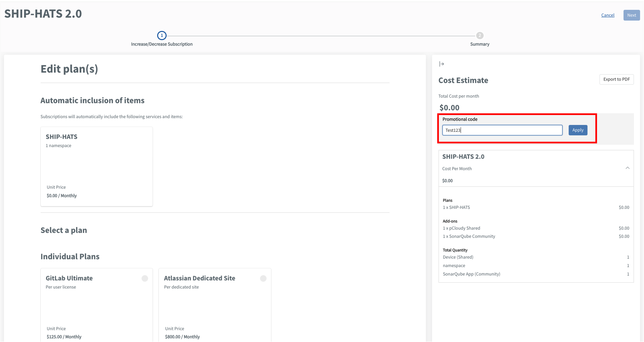The width and height of the screenshot is (644, 342).
Task: Export the cost estimate to PDF
Action: click(617, 79)
